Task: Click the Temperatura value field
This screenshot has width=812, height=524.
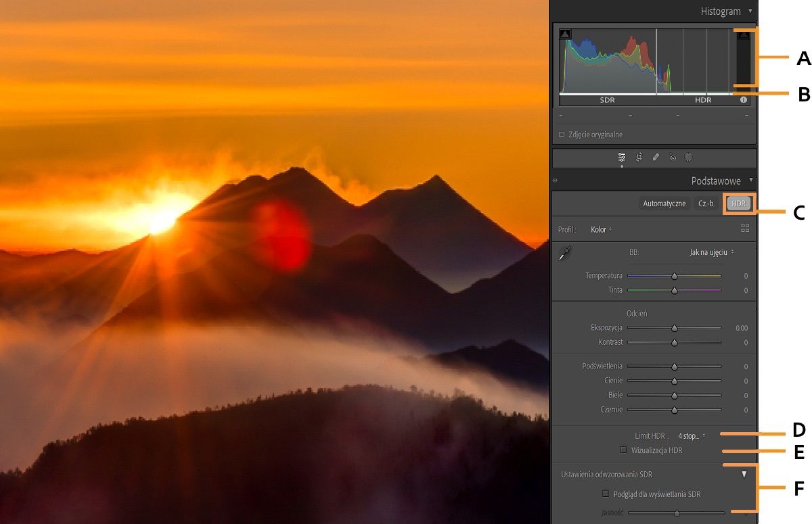Action: [x=746, y=276]
